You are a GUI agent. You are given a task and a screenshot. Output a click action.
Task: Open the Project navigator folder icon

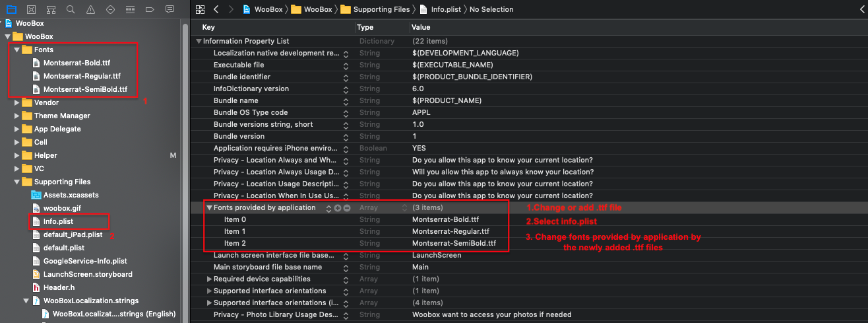click(11, 9)
